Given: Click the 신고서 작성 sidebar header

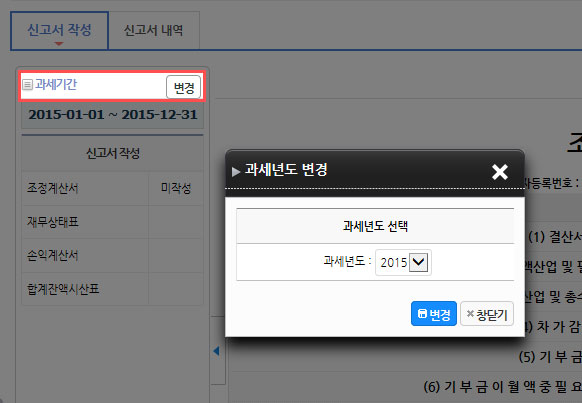Looking at the screenshot, I should [x=112, y=153].
